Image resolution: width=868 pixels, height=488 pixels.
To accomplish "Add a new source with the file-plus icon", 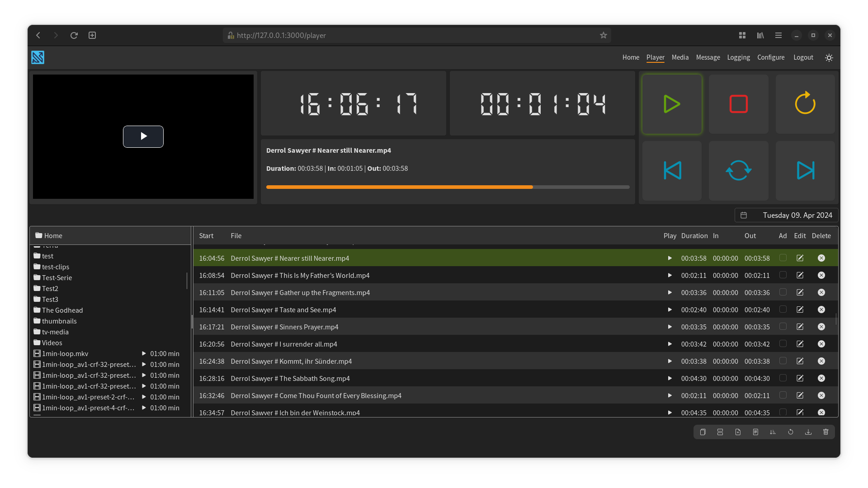I will click(738, 432).
